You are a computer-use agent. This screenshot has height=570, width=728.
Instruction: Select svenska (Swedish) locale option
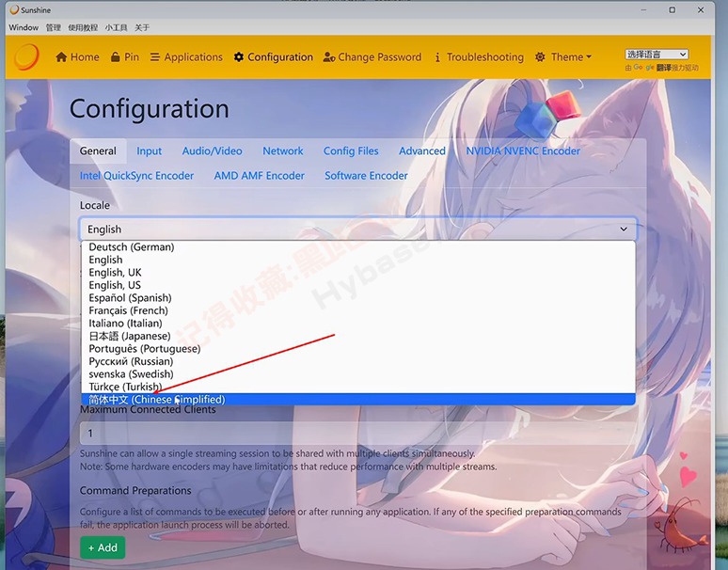tap(358, 373)
